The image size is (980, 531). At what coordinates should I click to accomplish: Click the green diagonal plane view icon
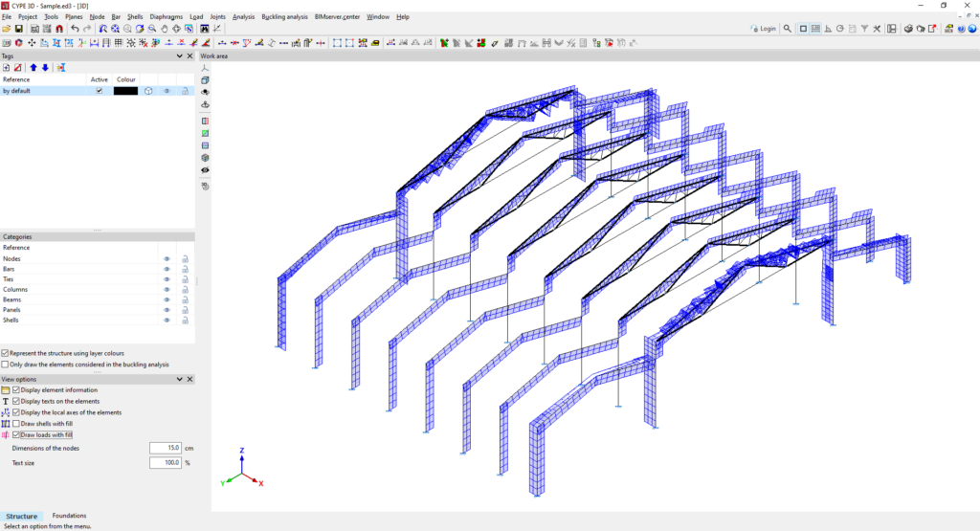pyautogui.click(x=205, y=134)
